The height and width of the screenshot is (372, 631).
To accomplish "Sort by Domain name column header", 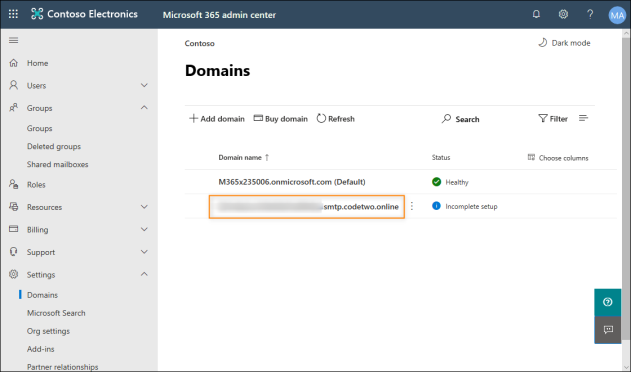I will (x=243, y=157).
